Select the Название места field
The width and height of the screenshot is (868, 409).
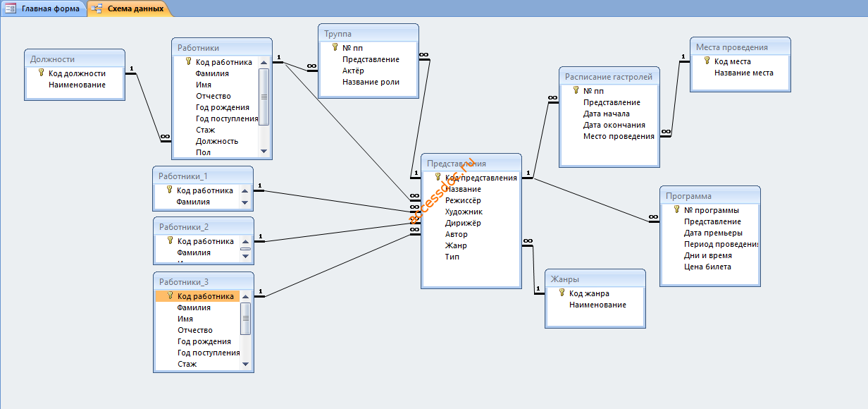[x=744, y=73]
